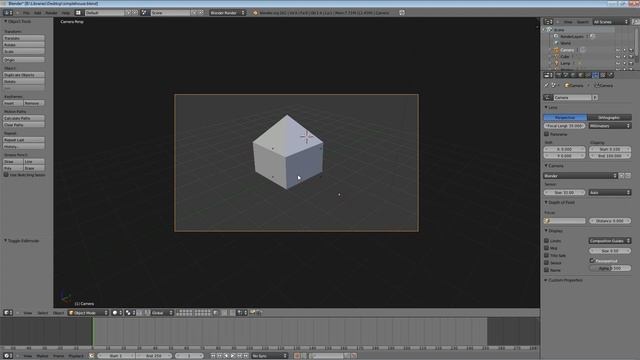Click the OpenGL render image icon in viewport header
Viewport: 640px width, 360px height.
[x=253, y=313]
